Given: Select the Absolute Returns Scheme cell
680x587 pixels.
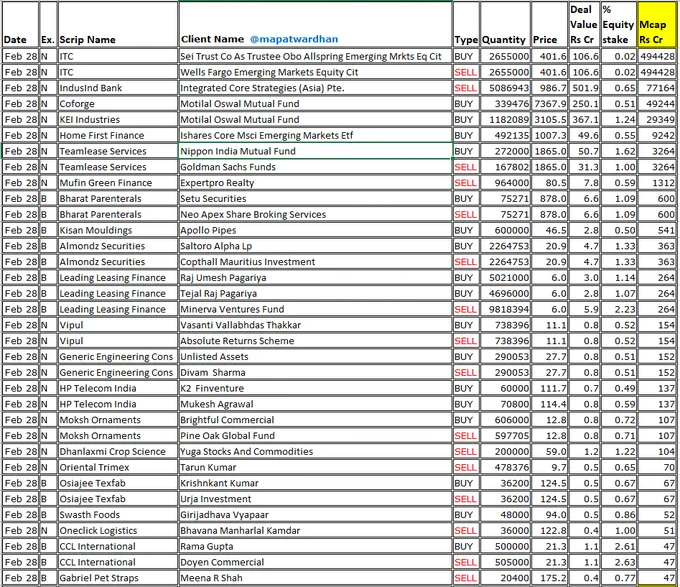Looking at the screenshot, I should 315,341.
